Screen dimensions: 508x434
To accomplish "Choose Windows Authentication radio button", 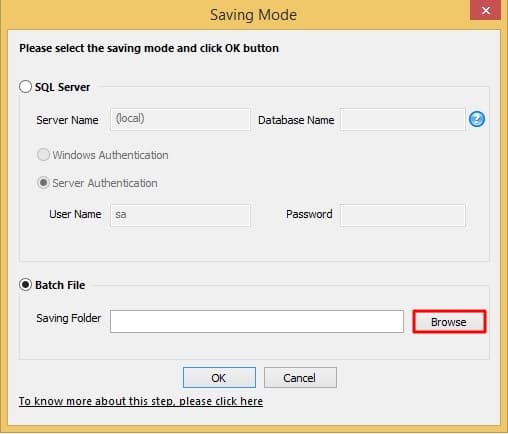I will click(x=43, y=155).
